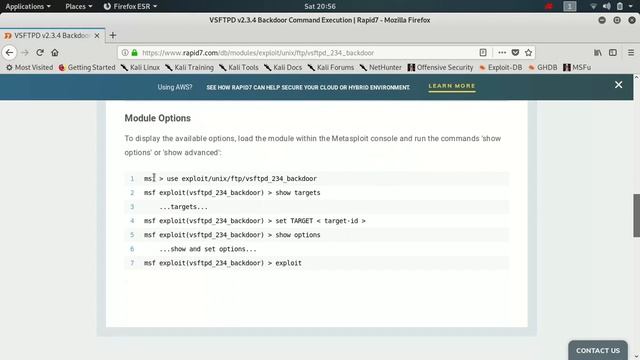The width and height of the screenshot is (640, 360).
Task: Click the page vertical scrollbar thumb
Action: click(636, 215)
